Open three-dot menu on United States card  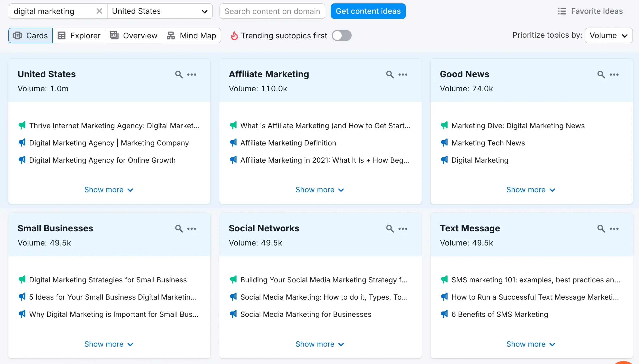192,74
